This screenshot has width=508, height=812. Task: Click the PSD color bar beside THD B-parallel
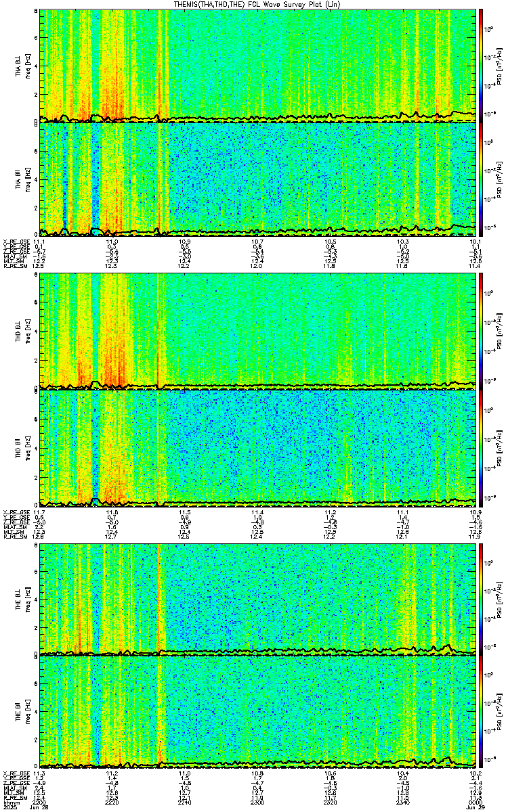point(482,447)
